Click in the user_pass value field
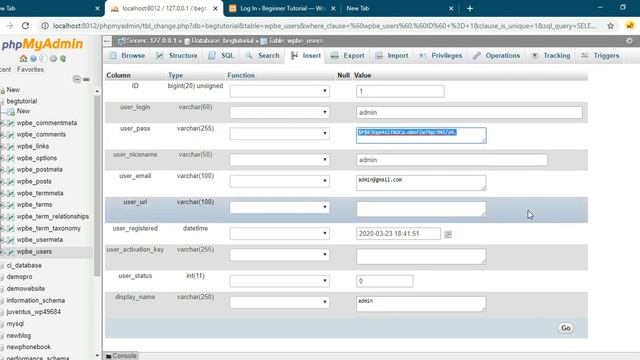 pyautogui.click(x=421, y=135)
